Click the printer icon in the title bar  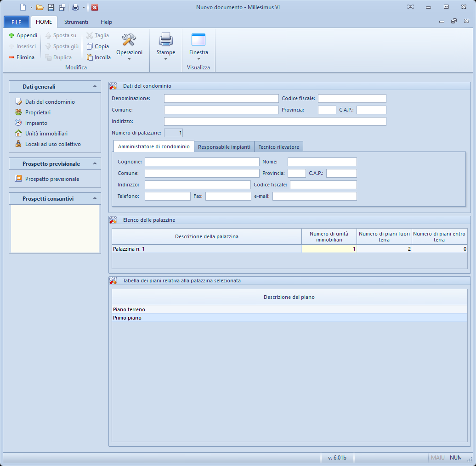coord(75,7)
